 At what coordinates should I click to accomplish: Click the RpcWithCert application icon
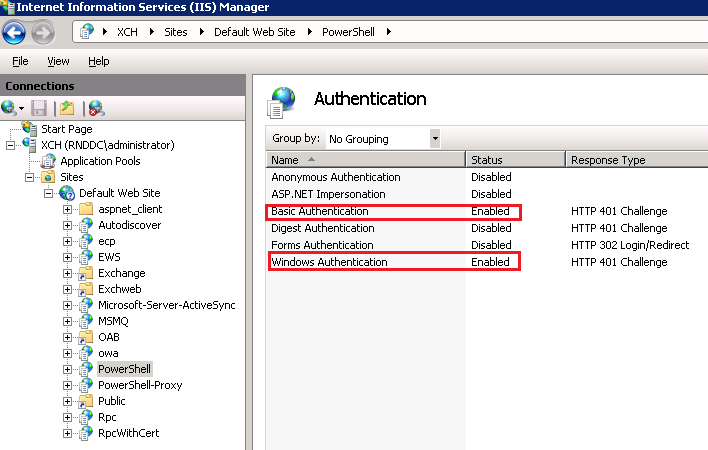tap(86, 433)
